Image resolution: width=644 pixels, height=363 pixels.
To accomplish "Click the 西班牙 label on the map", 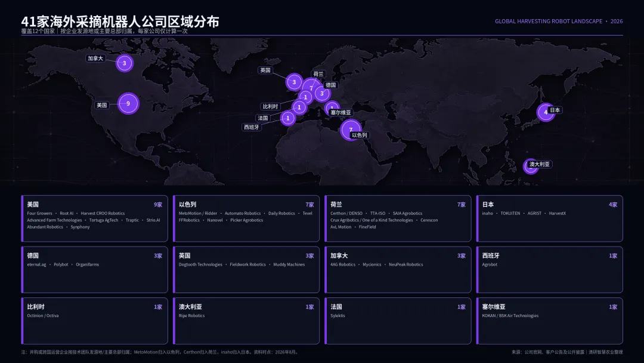I will pyautogui.click(x=252, y=127).
